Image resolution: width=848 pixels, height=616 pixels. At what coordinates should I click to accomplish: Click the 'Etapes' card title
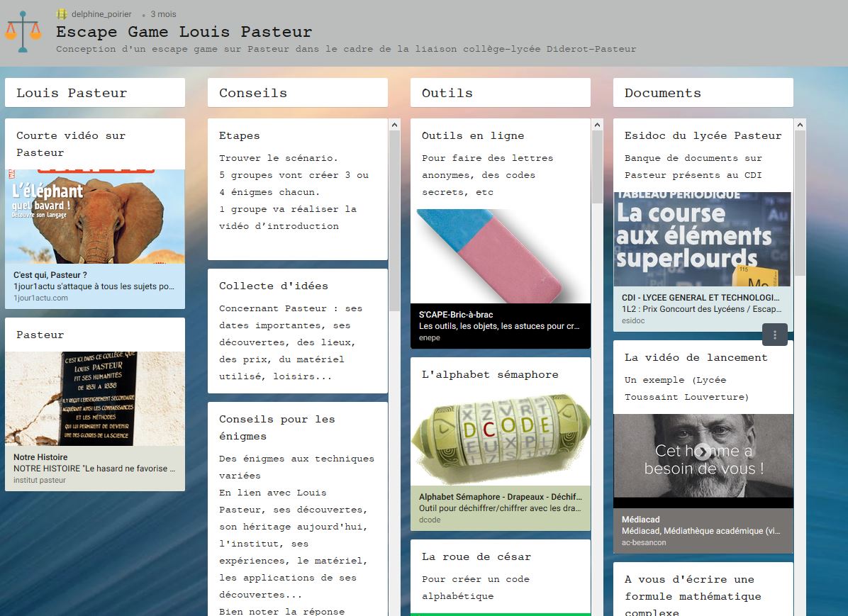click(239, 136)
